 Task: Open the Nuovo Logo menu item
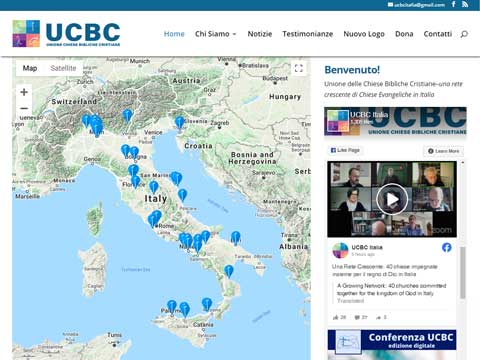pyautogui.click(x=364, y=34)
